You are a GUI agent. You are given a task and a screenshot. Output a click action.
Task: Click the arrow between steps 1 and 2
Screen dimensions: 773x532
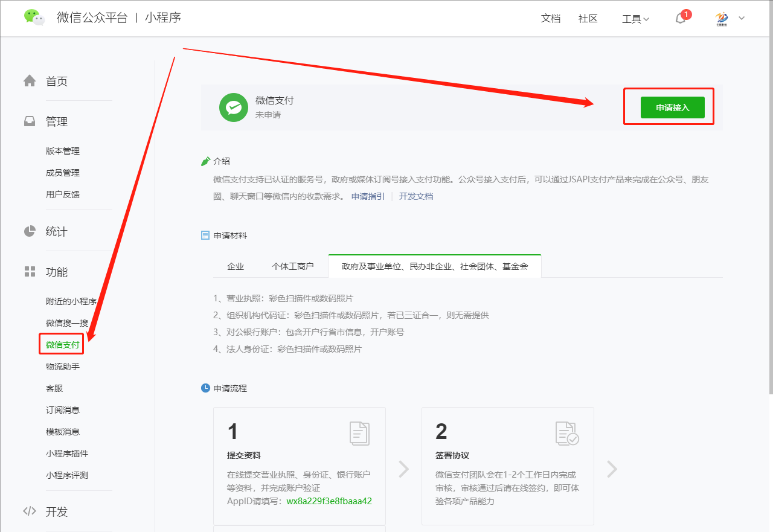(x=403, y=469)
